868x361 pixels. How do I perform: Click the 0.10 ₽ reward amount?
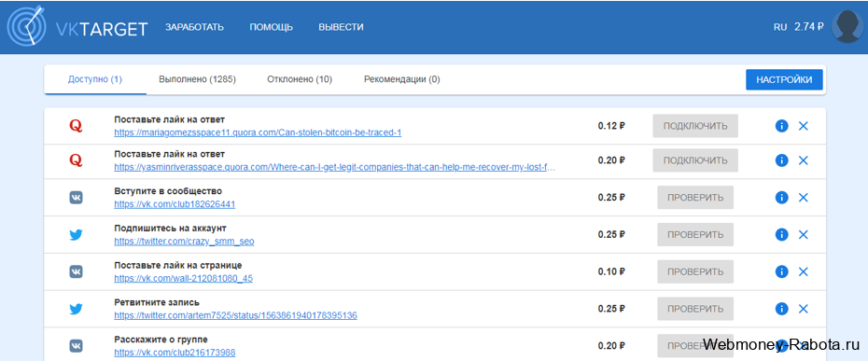(x=611, y=271)
